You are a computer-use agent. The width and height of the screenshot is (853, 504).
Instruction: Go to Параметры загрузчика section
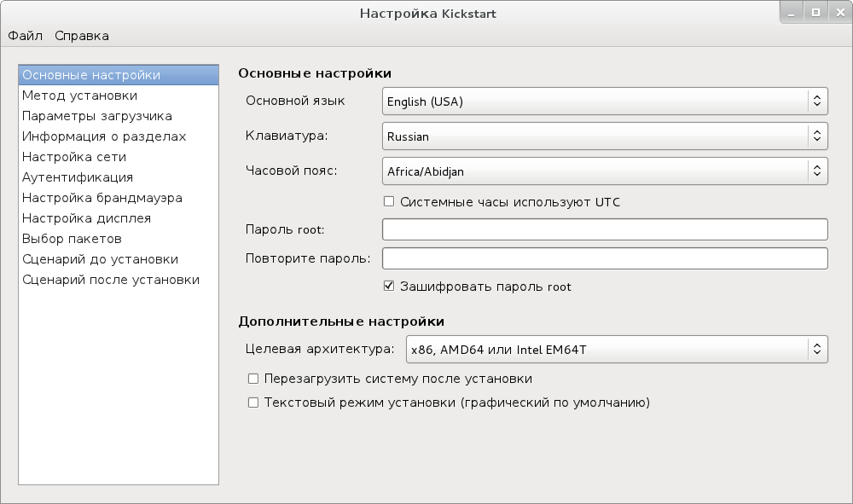(x=97, y=116)
